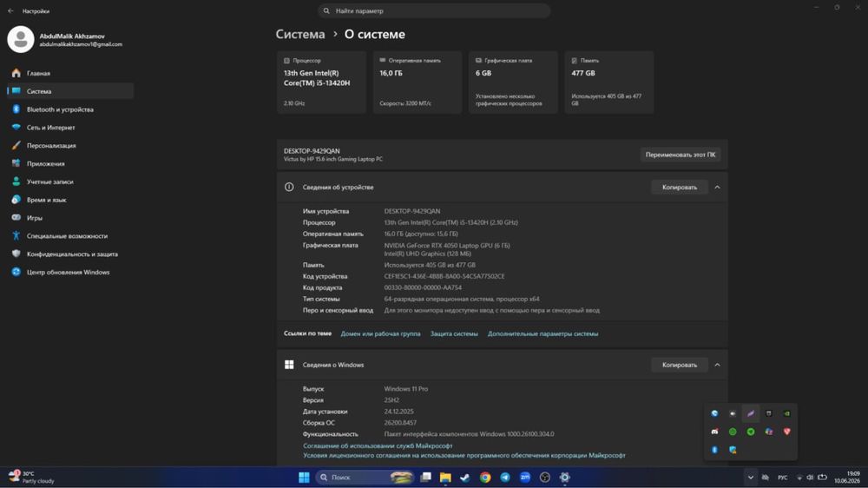Click the OS build value 26200.8457
868x488 pixels.
400,423
